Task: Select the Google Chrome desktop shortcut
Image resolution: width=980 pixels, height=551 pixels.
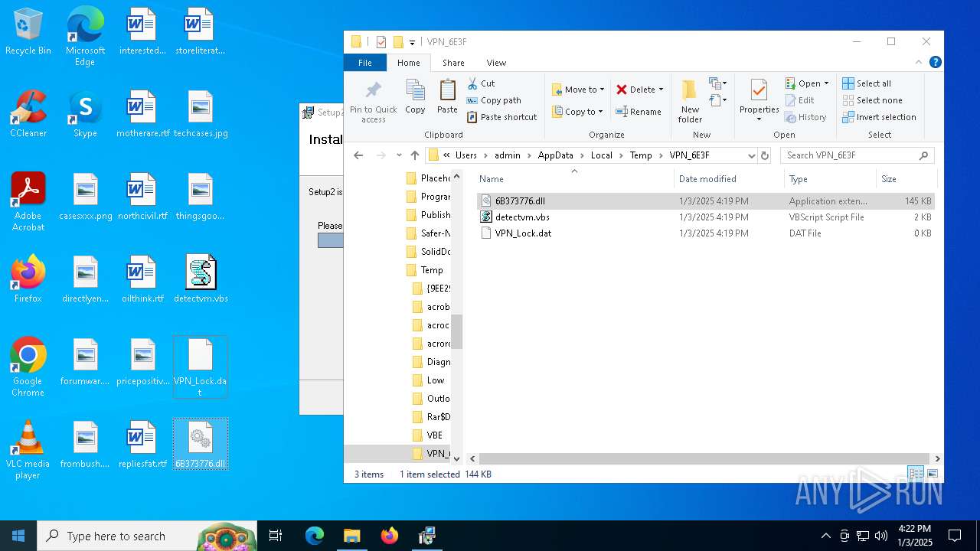Action: [28, 367]
